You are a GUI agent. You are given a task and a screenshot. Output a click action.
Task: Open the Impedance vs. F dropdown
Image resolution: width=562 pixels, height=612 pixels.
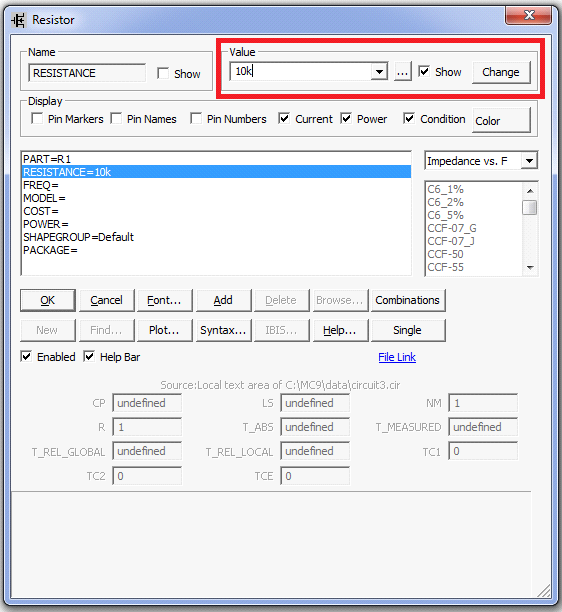click(x=529, y=161)
